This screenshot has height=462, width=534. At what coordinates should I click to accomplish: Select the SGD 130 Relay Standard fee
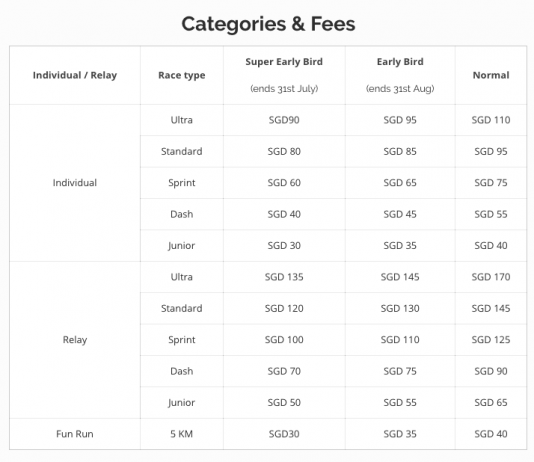pos(400,308)
